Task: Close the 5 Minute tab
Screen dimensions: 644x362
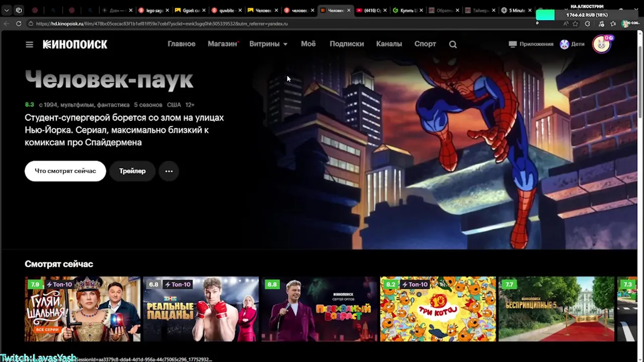Action: tap(530, 10)
